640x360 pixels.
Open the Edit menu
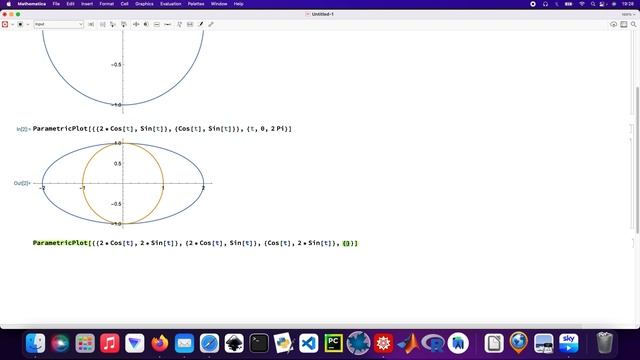pos(70,4)
